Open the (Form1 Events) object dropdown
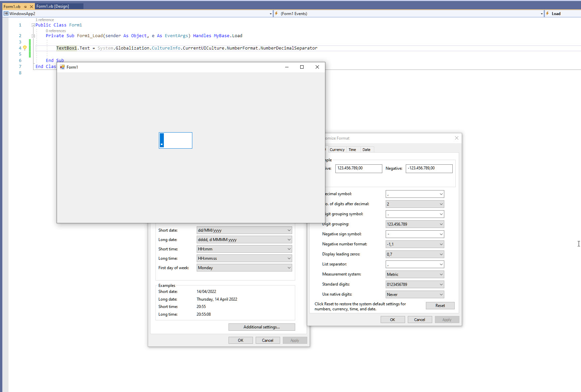The image size is (581, 392). tap(542, 14)
